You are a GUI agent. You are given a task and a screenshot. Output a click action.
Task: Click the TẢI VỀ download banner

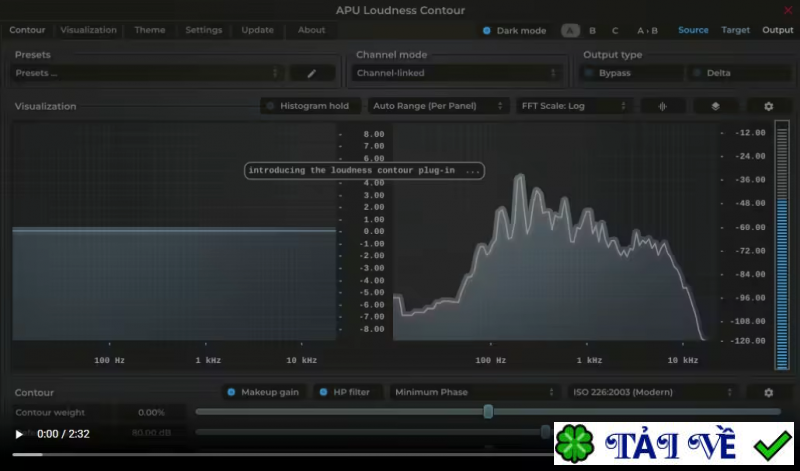click(x=673, y=443)
